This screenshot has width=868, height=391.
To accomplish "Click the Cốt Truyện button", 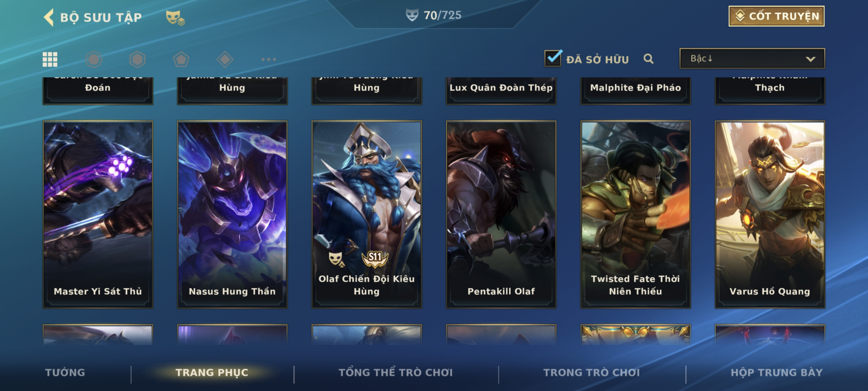I will click(776, 16).
